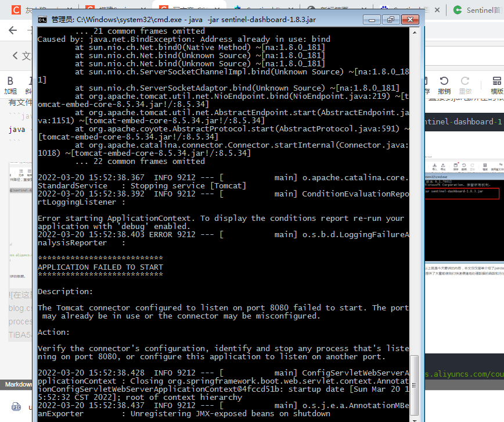Image resolution: width=504 pixels, height=422 pixels.
Task: Close the cmd.exe console window
Action: (410, 20)
